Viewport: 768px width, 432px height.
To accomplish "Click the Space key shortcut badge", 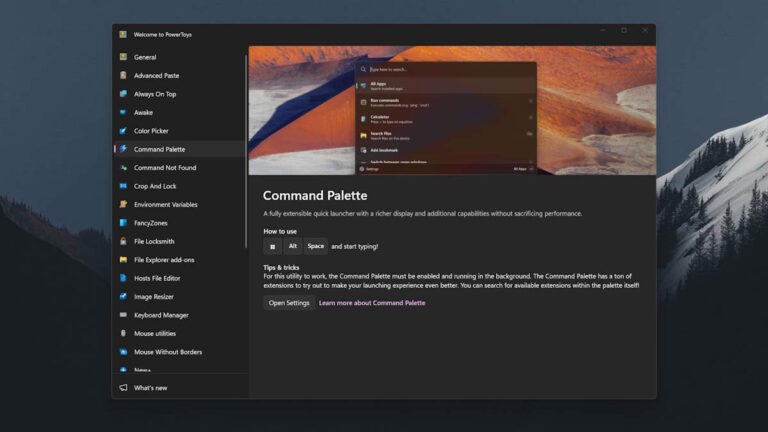I will coord(315,246).
